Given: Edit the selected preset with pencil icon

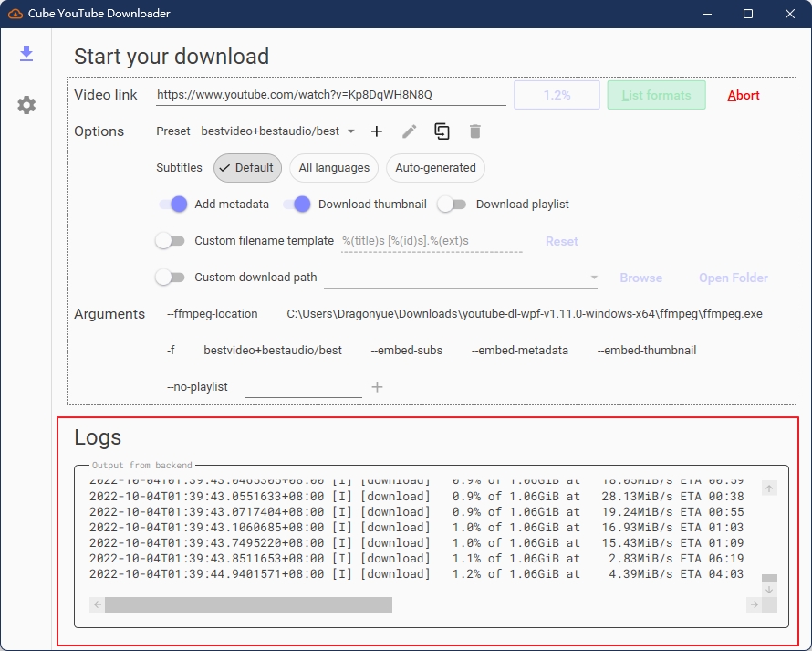Looking at the screenshot, I should pos(409,131).
